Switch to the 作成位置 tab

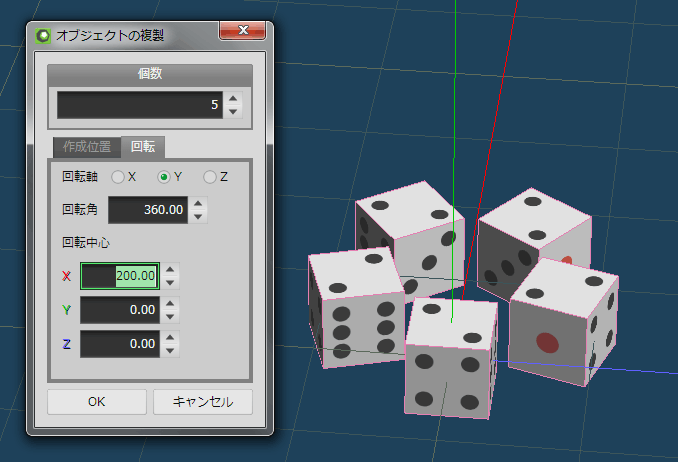[87, 147]
